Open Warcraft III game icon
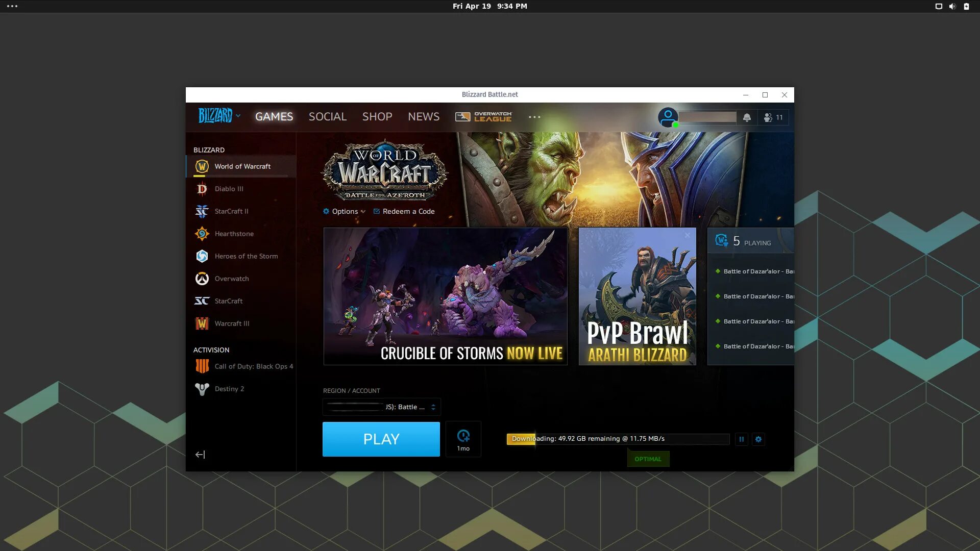 202,323
